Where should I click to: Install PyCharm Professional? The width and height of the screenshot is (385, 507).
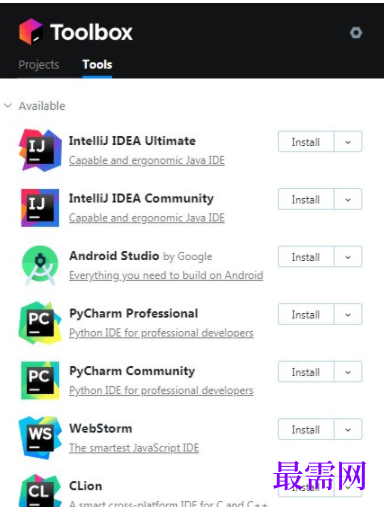[306, 314]
